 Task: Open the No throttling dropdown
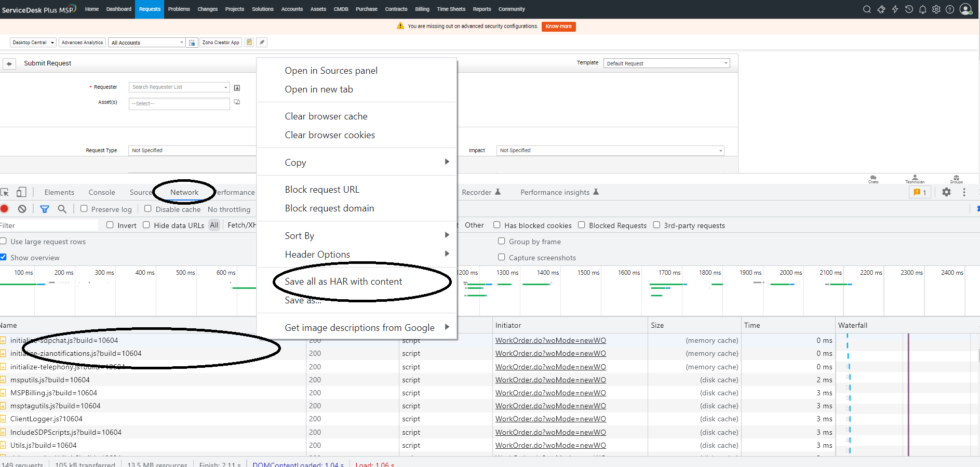(229, 209)
